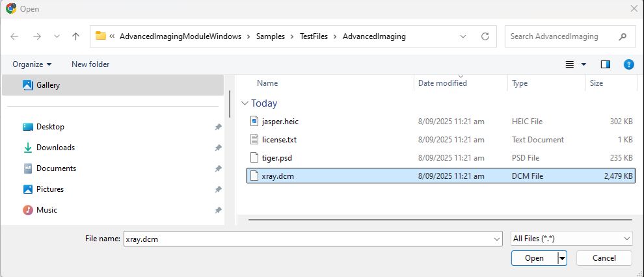Collapse the Today group
Viewport: 644px width, 277px height.
[x=245, y=103]
